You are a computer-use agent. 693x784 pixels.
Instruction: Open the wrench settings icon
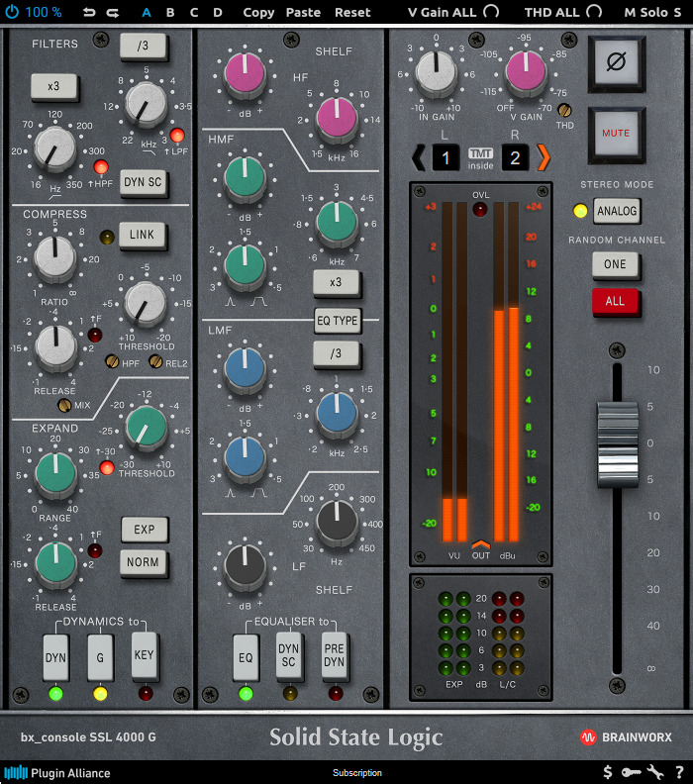pos(655,772)
